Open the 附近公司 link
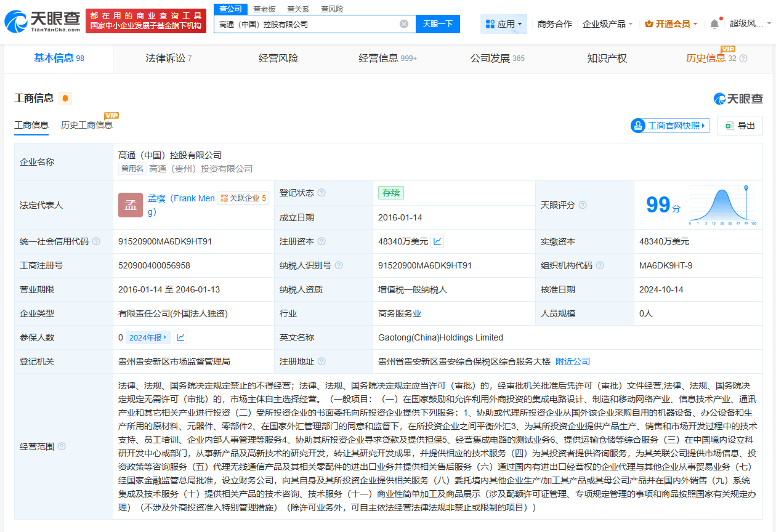This screenshot has height=532, width=776. 573,361
